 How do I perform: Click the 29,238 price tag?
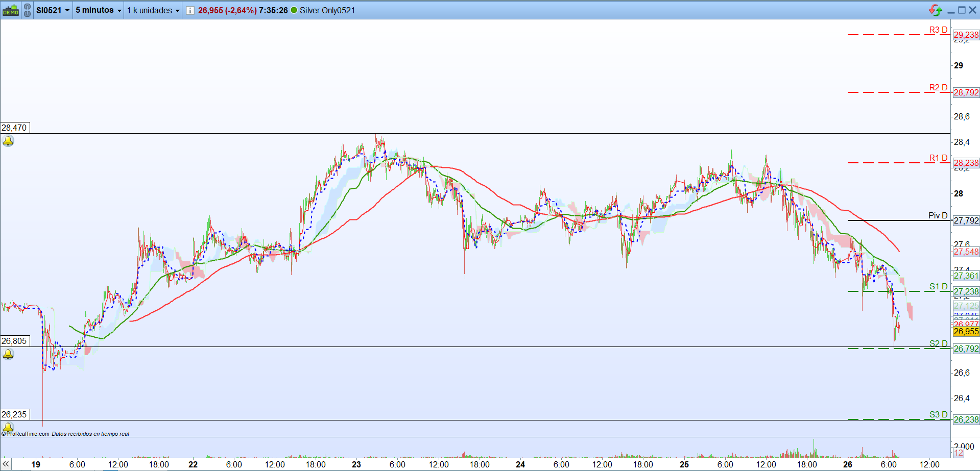[x=966, y=35]
